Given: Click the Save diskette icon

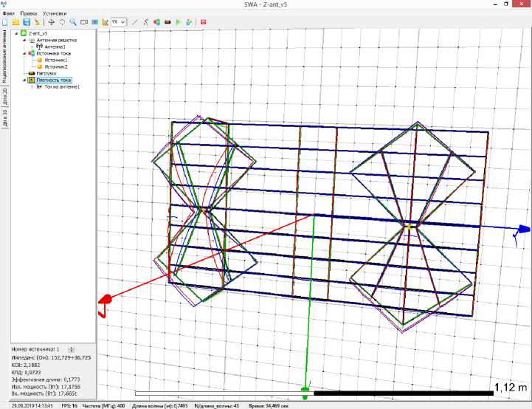Looking at the screenshot, I should (x=27, y=22).
